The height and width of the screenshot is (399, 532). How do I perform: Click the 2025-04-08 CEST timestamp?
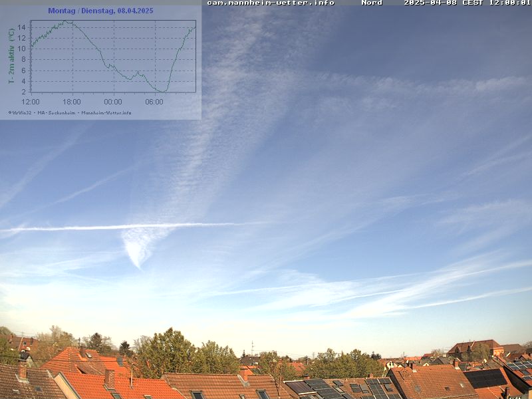(467, 3)
